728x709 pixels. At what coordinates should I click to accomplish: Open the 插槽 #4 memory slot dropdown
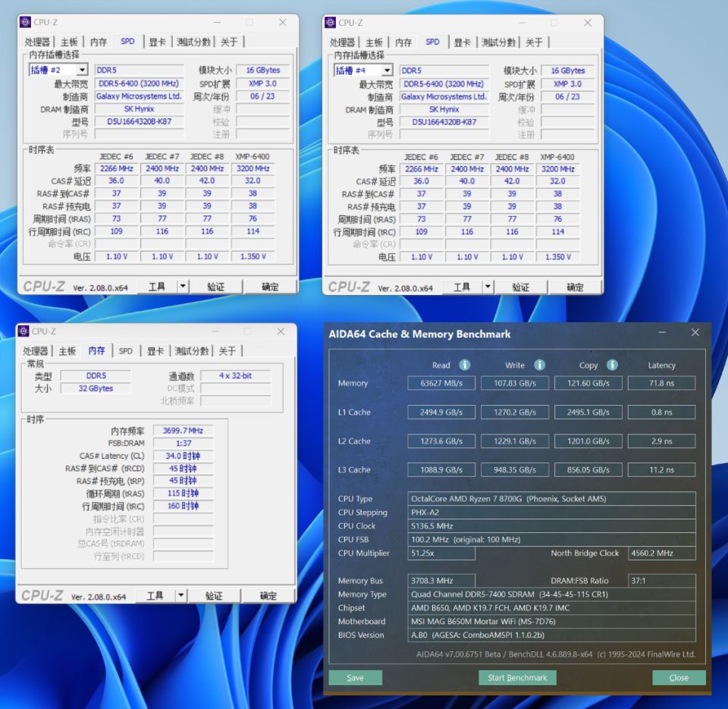click(387, 71)
